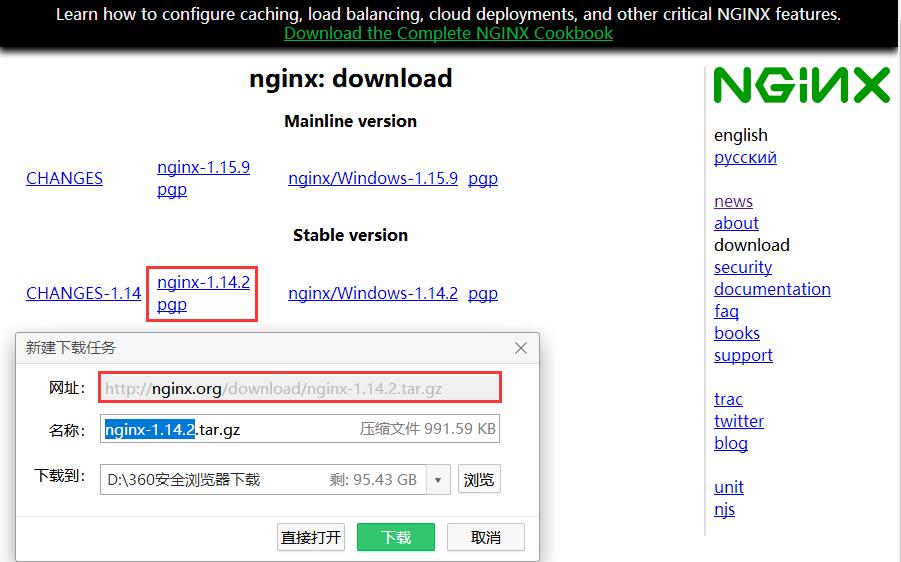Open the unit link
This screenshot has height=562, width=901.
tap(729, 487)
